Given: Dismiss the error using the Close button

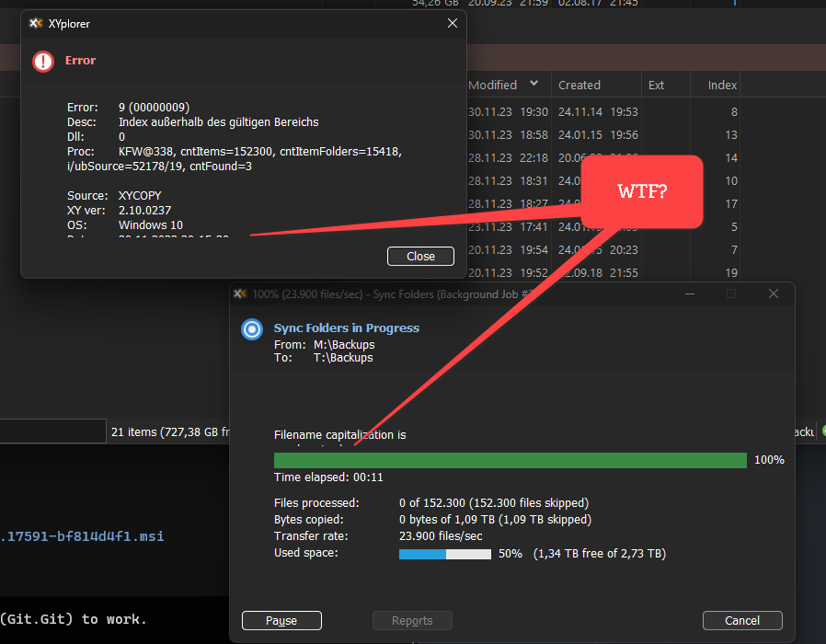Looking at the screenshot, I should pyautogui.click(x=420, y=256).
